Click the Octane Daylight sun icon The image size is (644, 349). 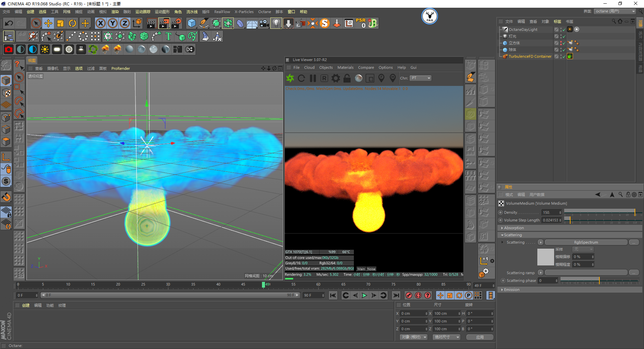coord(45,49)
